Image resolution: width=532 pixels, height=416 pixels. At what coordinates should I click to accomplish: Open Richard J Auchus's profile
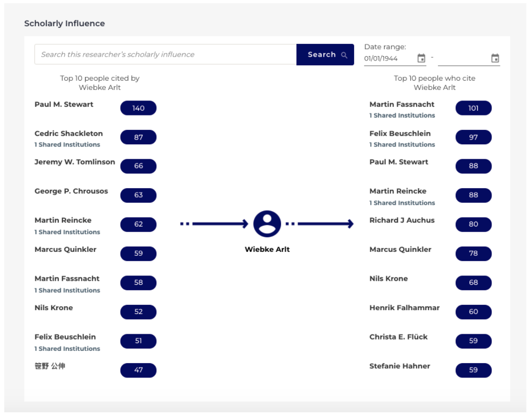pos(402,220)
